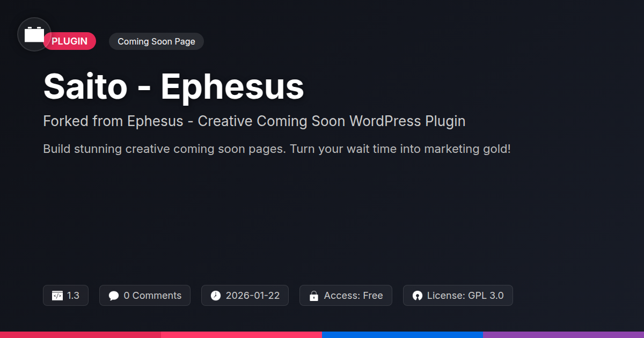Open the 0 Comments link

coord(152,296)
